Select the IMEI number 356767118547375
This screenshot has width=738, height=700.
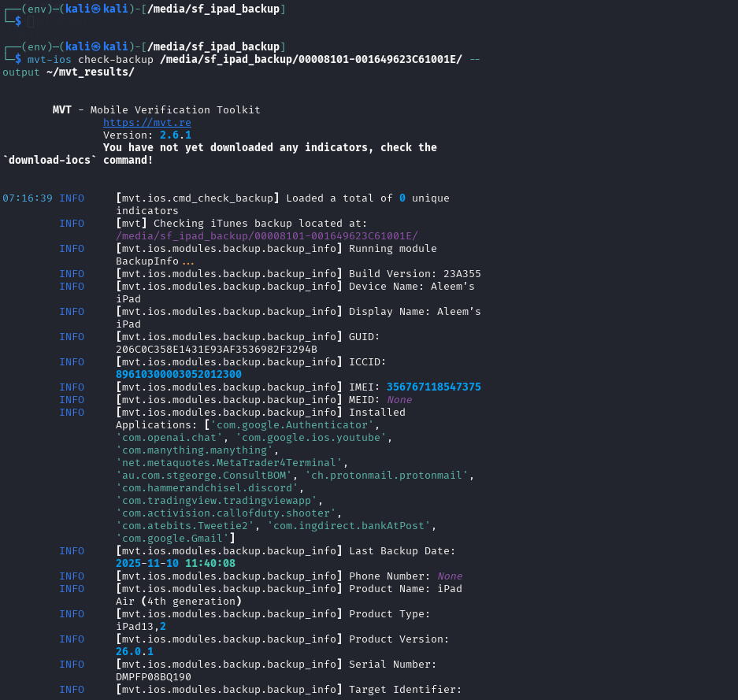tap(433, 387)
